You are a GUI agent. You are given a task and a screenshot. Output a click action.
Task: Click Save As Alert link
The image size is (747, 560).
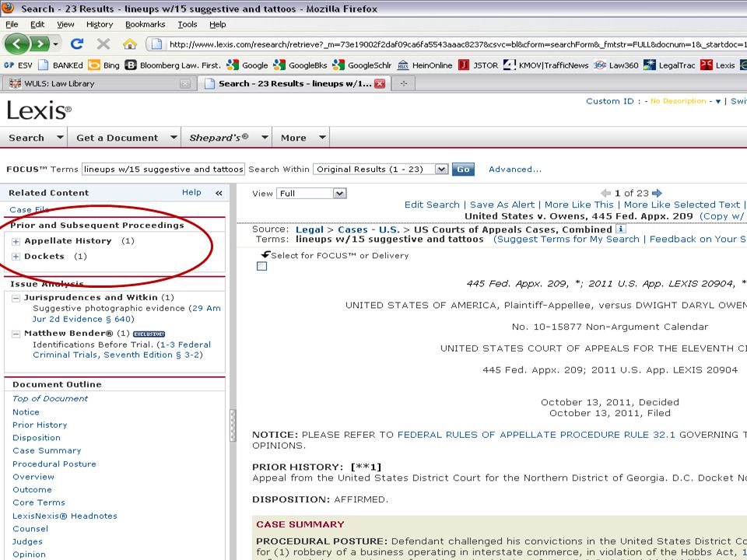click(x=502, y=205)
